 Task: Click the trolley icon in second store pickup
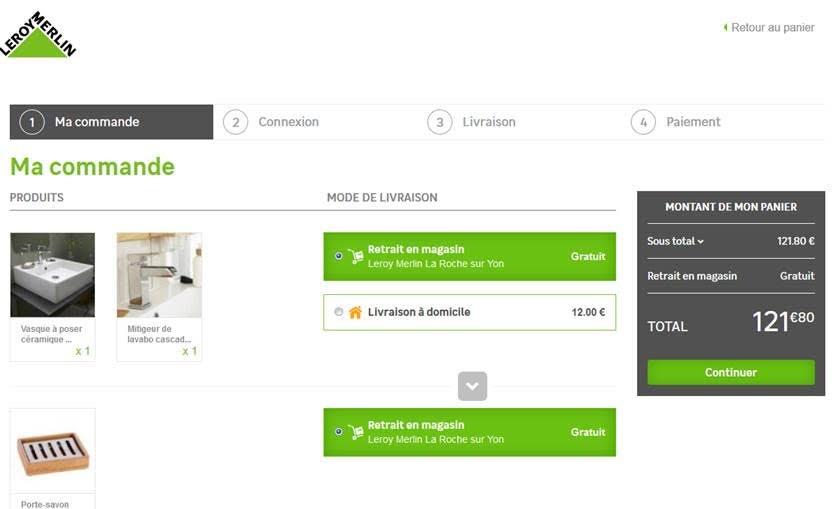pos(355,432)
